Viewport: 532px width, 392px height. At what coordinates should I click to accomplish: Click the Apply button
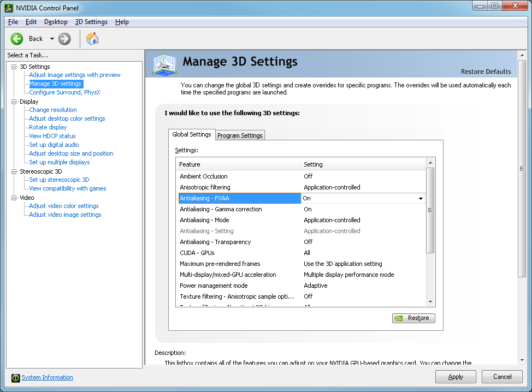tap(456, 377)
